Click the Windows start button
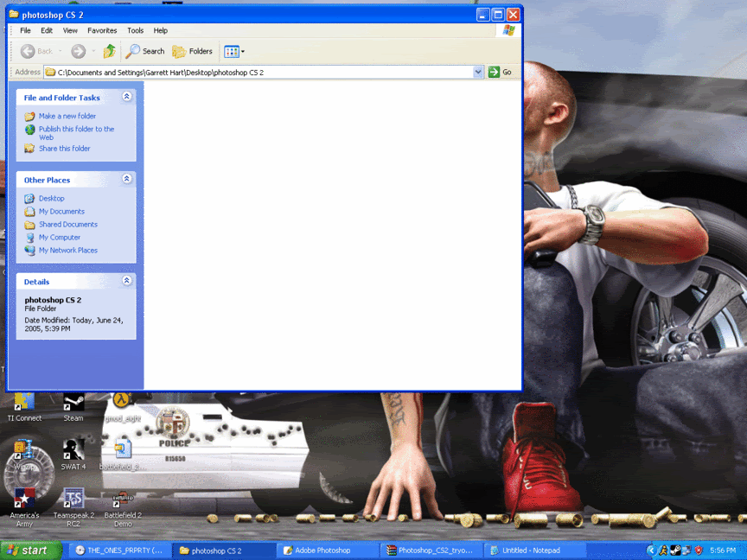The width and height of the screenshot is (747, 560). coord(30,550)
